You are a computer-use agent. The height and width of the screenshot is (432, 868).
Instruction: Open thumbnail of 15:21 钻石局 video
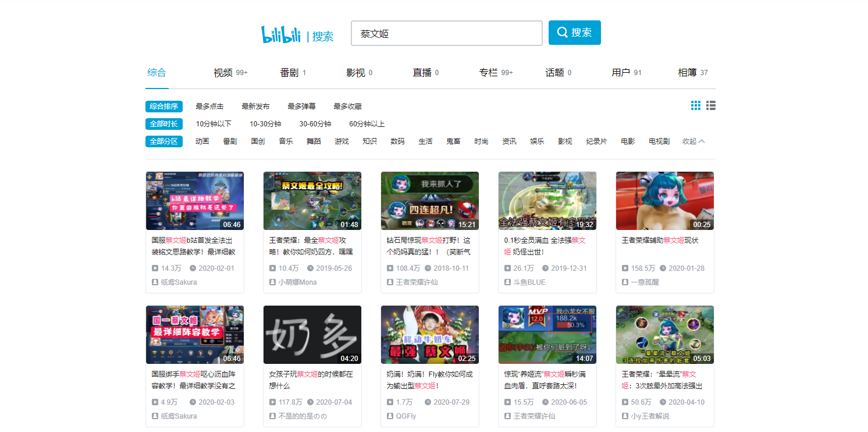point(430,201)
